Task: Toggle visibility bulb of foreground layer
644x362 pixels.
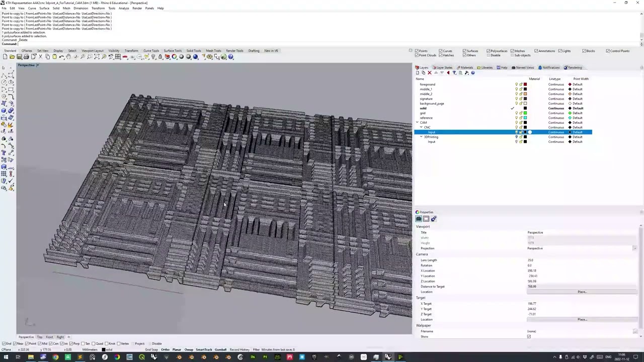Action: pos(516,84)
